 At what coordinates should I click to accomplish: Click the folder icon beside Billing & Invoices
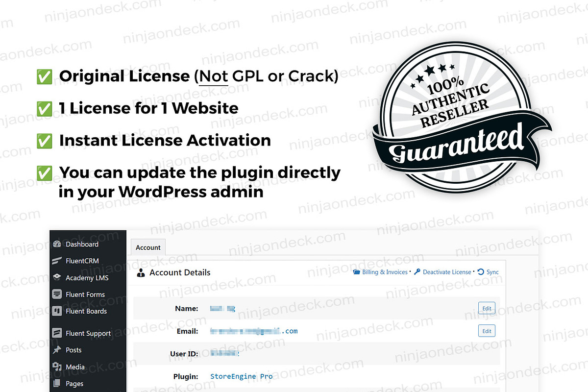click(x=357, y=272)
